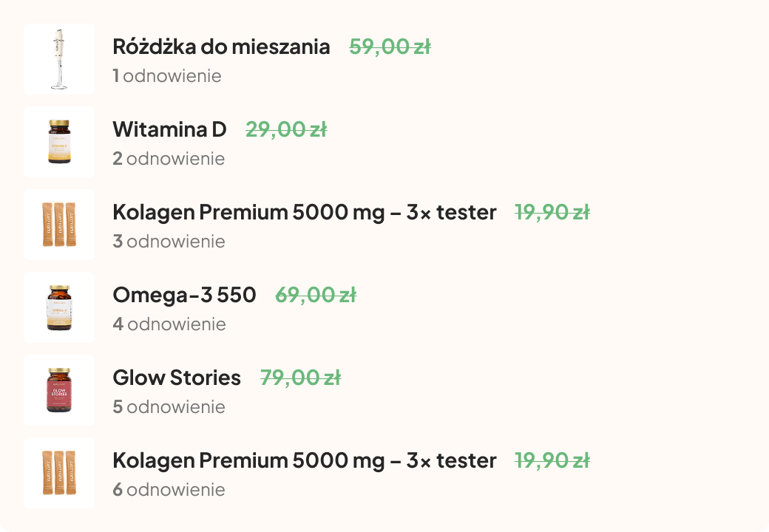Select the '1 odnowienie' label
The width and height of the screenshot is (769, 532).
click(167, 76)
